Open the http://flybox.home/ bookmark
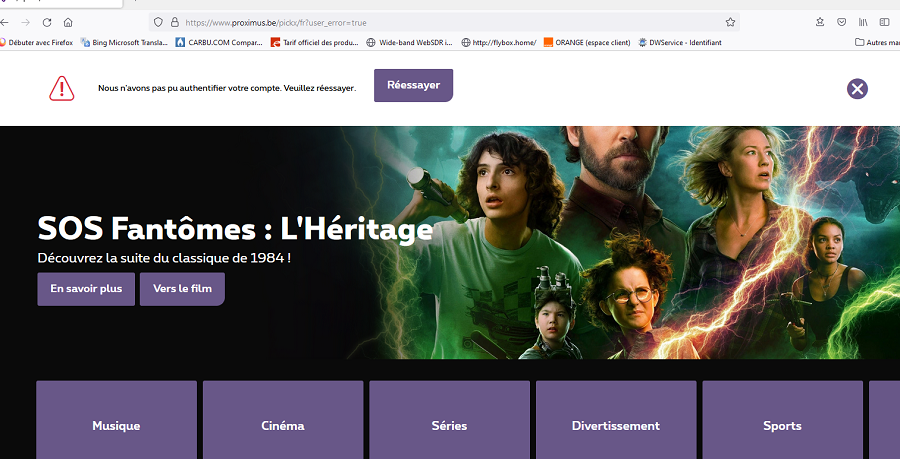Viewport: 900px width, 459px height. (x=499, y=42)
